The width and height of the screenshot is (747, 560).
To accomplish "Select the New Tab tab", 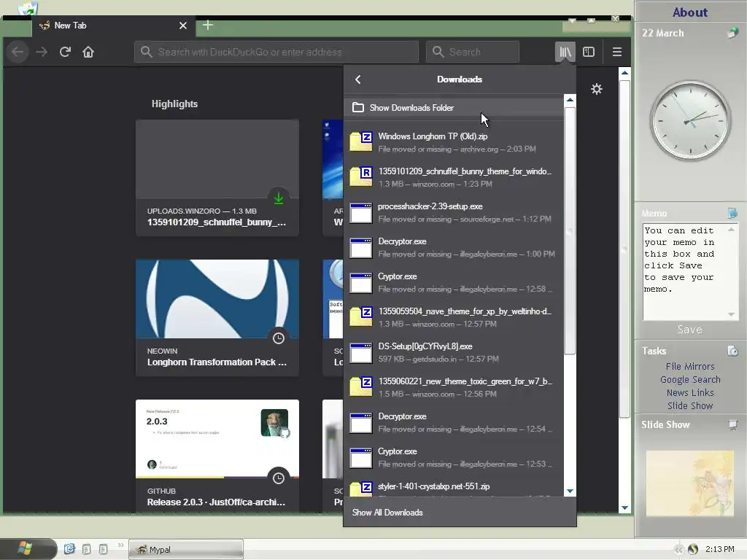I will (113, 26).
